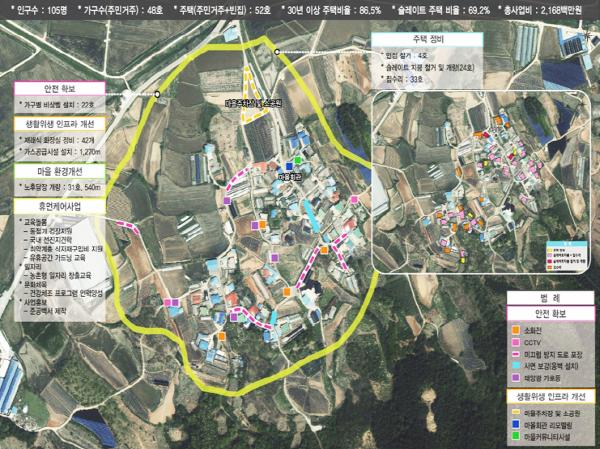
Task: Click the cyan 사면 보강 legend swatch
Action: pyautogui.click(x=515, y=366)
